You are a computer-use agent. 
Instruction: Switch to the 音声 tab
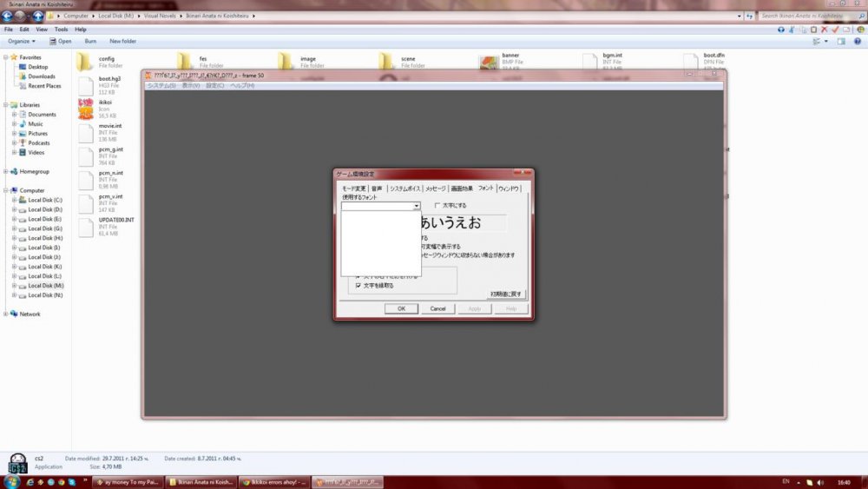[377, 188]
